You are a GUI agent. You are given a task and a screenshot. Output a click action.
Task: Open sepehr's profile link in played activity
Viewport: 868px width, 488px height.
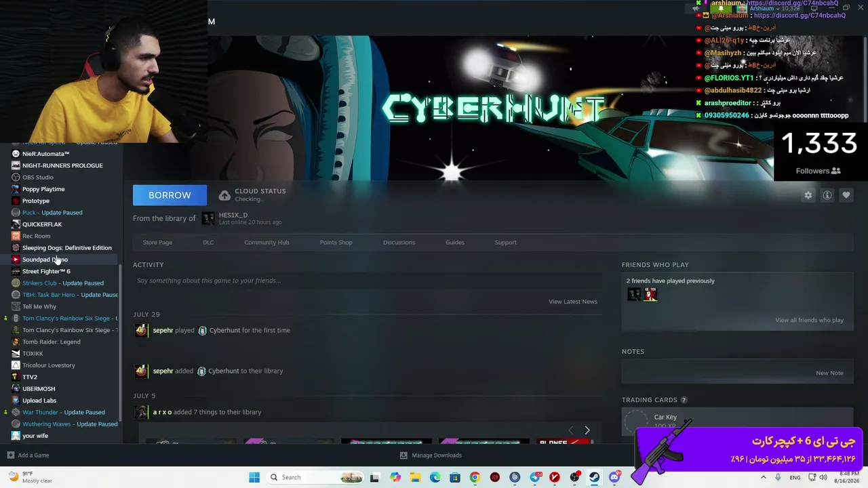point(163,330)
